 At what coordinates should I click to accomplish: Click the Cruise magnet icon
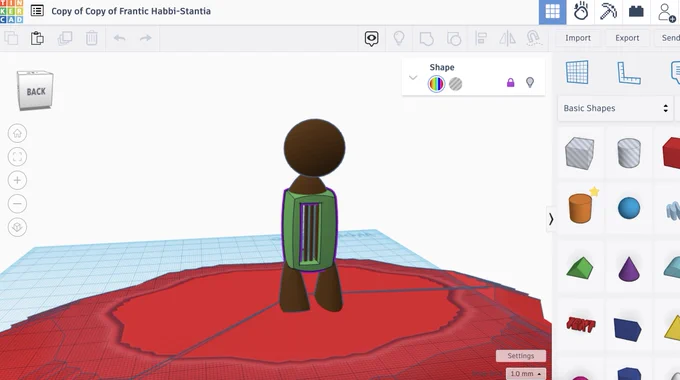point(533,38)
